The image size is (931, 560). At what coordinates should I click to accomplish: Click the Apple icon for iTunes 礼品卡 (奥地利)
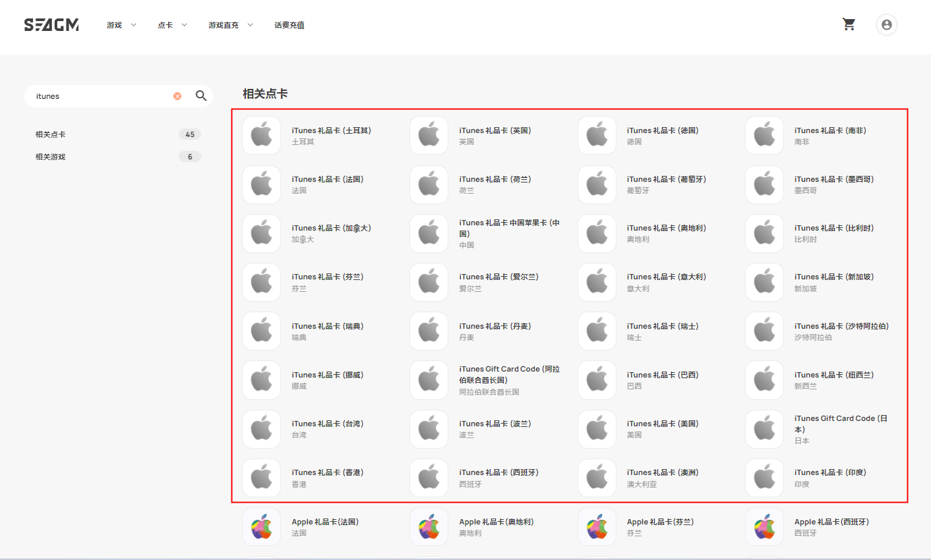pos(597,233)
